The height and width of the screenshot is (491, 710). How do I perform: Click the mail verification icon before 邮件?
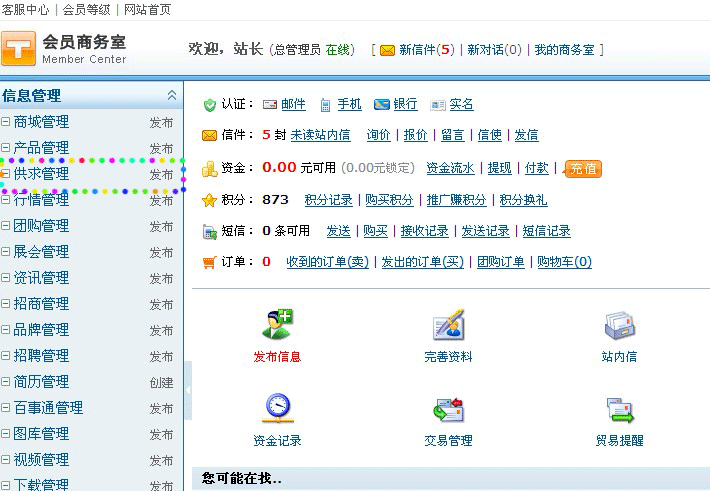(270, 105)
